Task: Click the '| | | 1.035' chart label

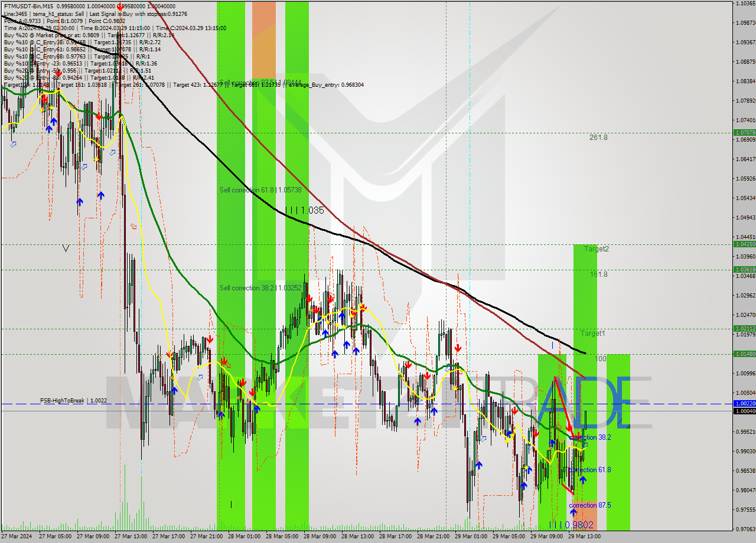Action: pyautogui.click(x=305, y=210)
